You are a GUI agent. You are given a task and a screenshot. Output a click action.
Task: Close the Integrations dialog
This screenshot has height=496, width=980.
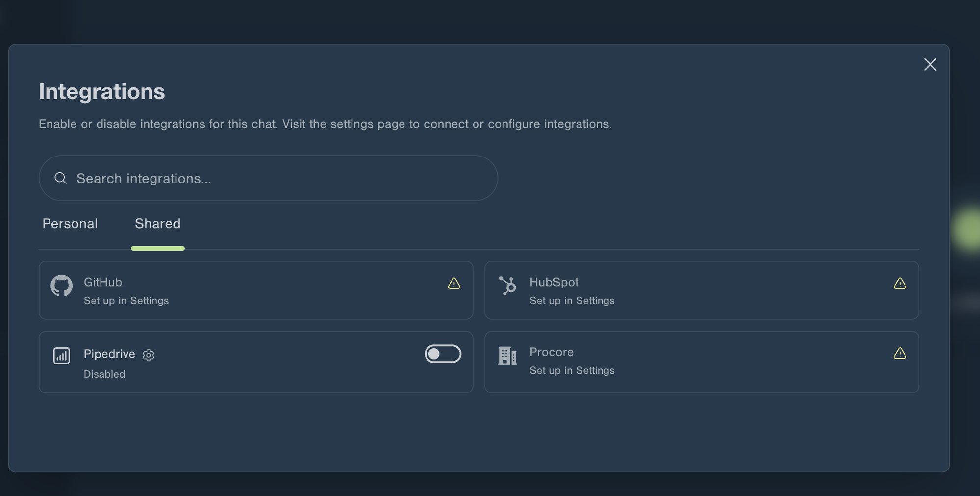930,64
